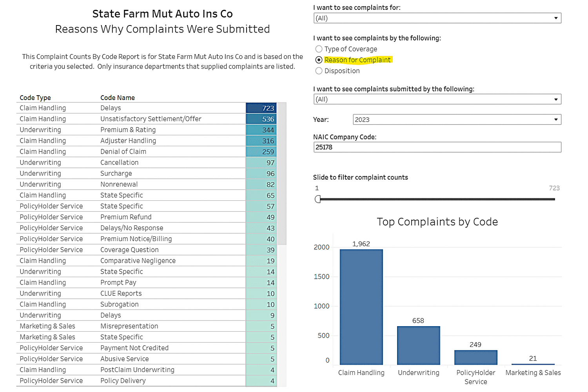This screenshot has height=392, width=588.
Task: Select the Type of Coverage radio button
Action: (x=319, y=49)
